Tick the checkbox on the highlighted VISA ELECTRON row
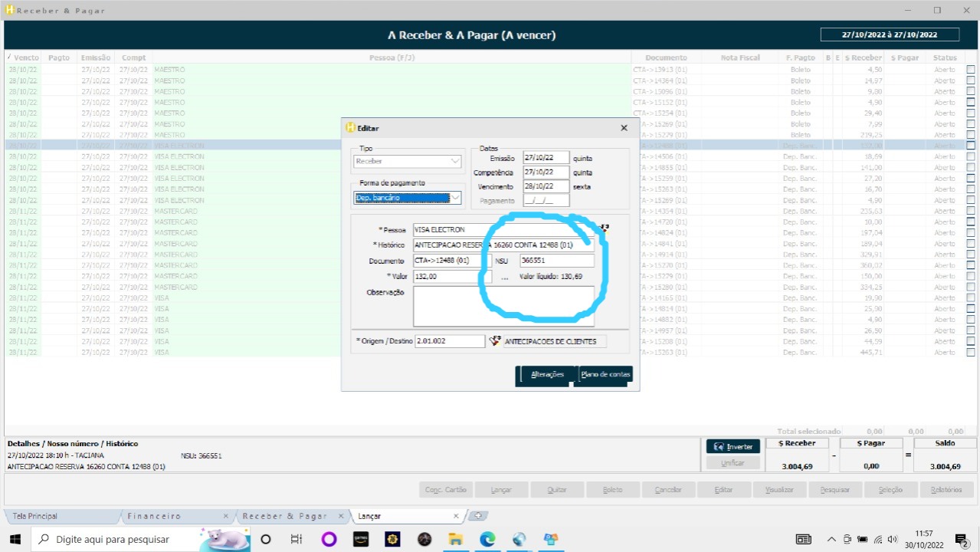This screenshot has height=552, width=980. click(x=971, y=145)
